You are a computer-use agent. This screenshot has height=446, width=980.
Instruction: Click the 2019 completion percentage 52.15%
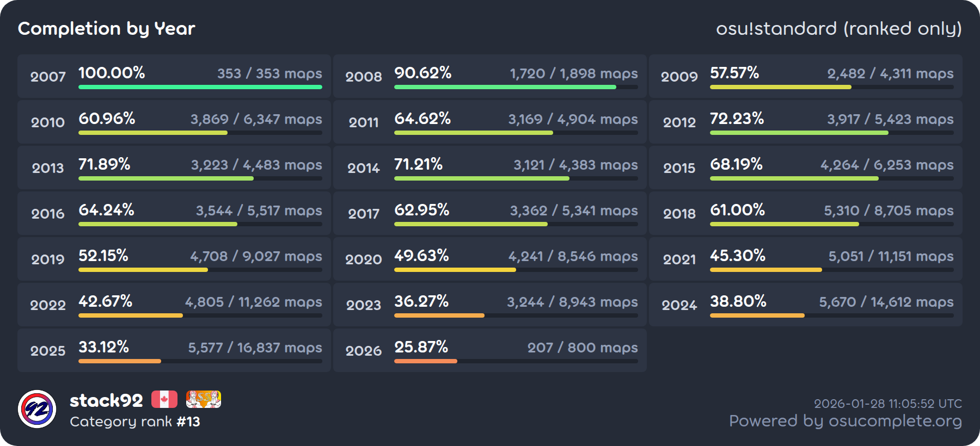(103, 256)
